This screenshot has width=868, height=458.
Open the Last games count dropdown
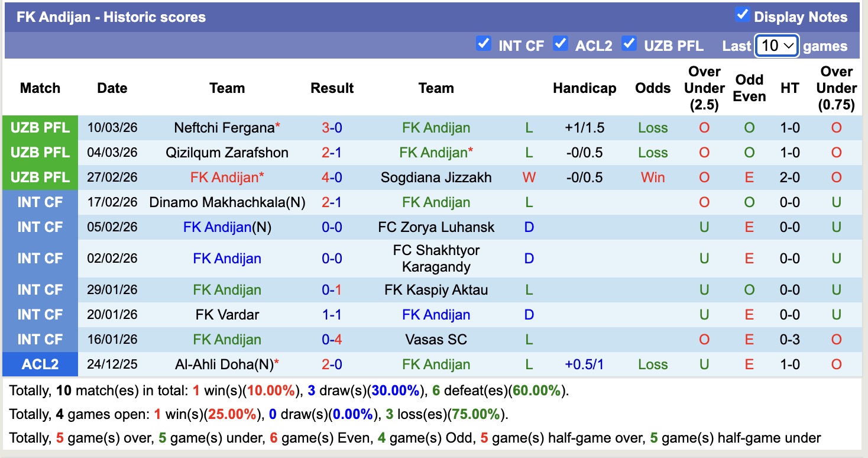(776, 46)
